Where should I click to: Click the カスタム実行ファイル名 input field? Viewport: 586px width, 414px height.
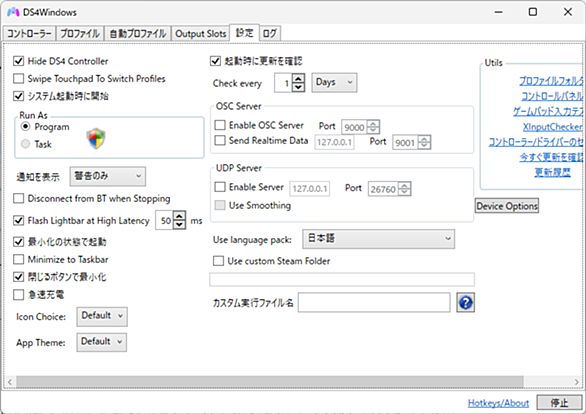(x=374, y=302)
